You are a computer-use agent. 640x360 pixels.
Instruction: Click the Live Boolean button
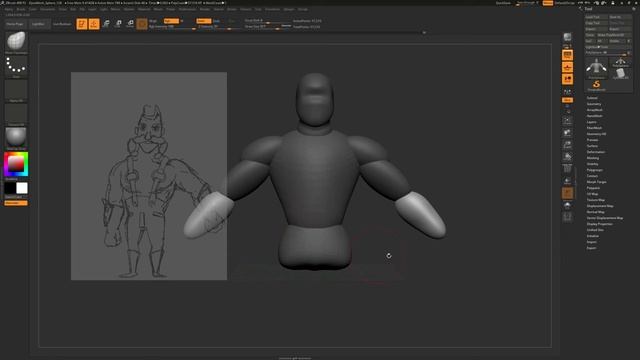point(62,24)
